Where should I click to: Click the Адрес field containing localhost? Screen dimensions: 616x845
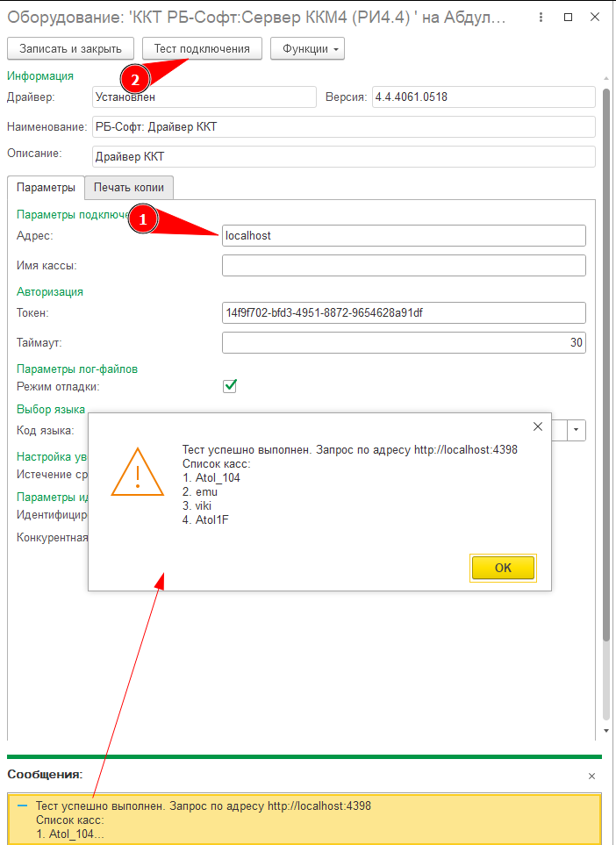pos(404,235)
